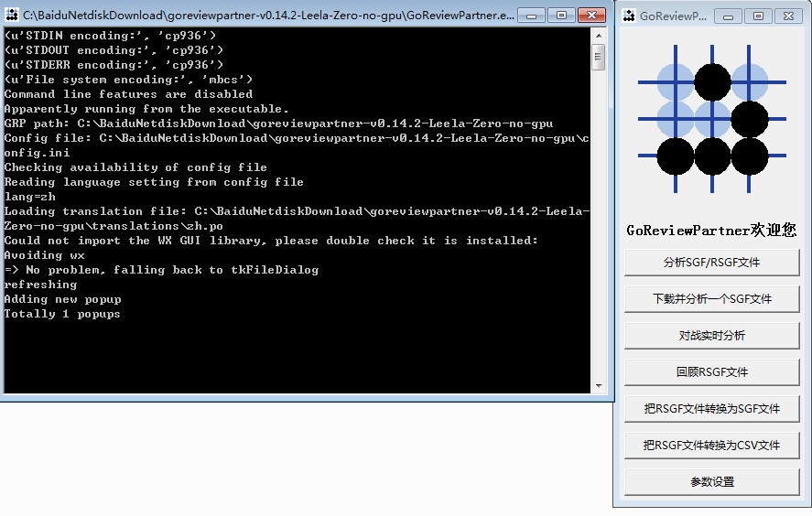This screenshot has height=516, width=812.
Task: Click the 分析SGF/RSGF文件 button
Action: (711, 263)
